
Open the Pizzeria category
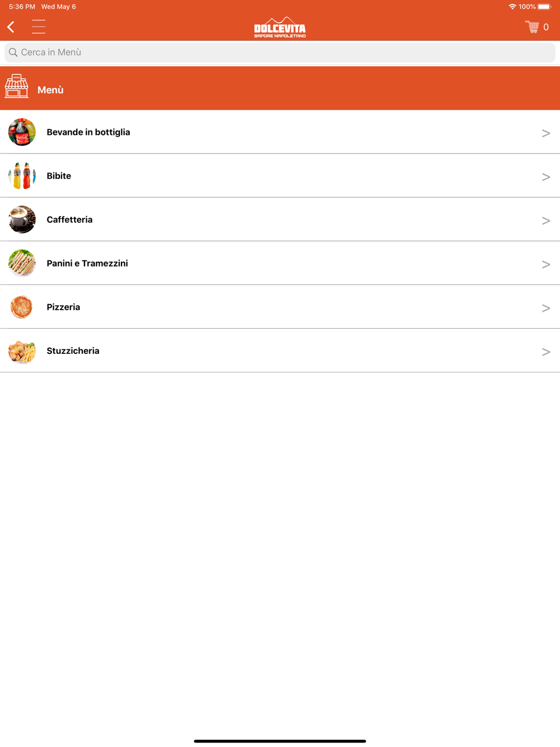coord(280,307)
